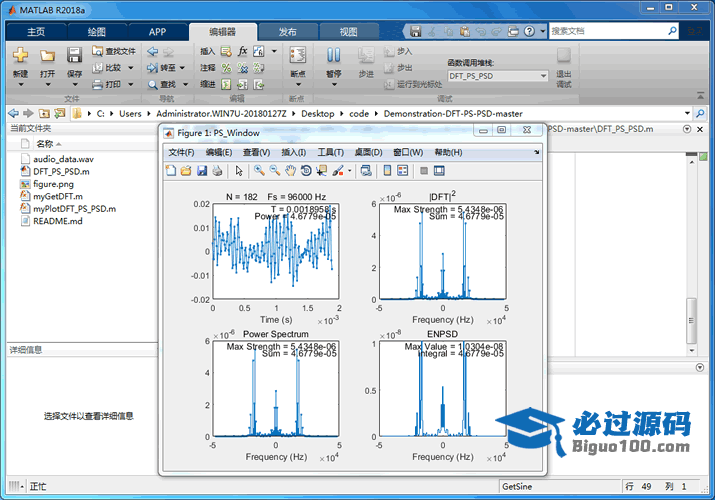715x500 pixels.
Task: Switch to APP ribbon tab
Action: 157,31
